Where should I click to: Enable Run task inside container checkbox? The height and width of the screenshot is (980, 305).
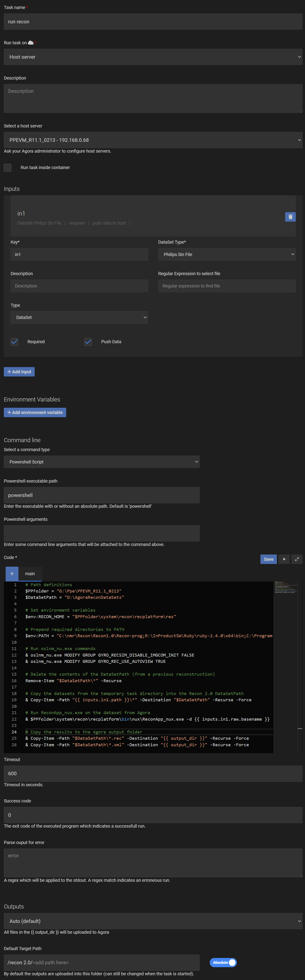pos(8,167)
